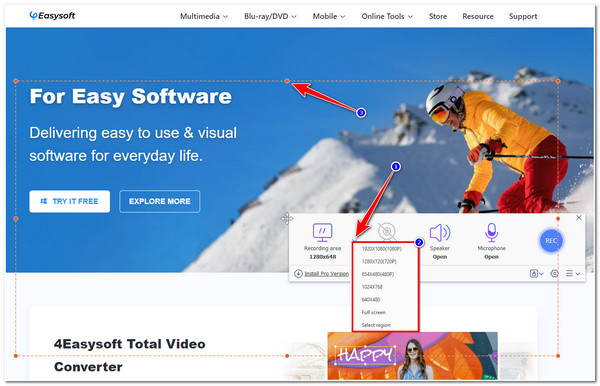This screenshot has width=600, height=386.
Task: Choose 1280X720(720P) from the resolution list
Action: point(379,262)
